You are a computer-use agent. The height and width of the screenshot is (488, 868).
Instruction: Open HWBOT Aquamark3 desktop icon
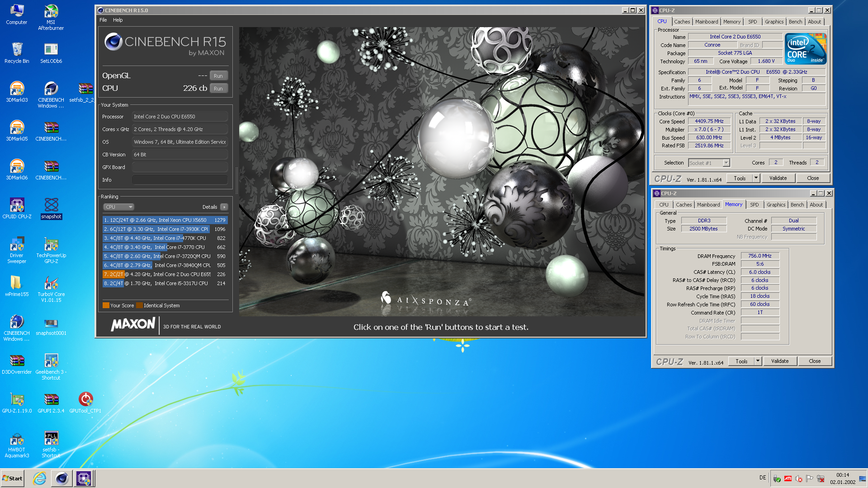click(17, 445)
